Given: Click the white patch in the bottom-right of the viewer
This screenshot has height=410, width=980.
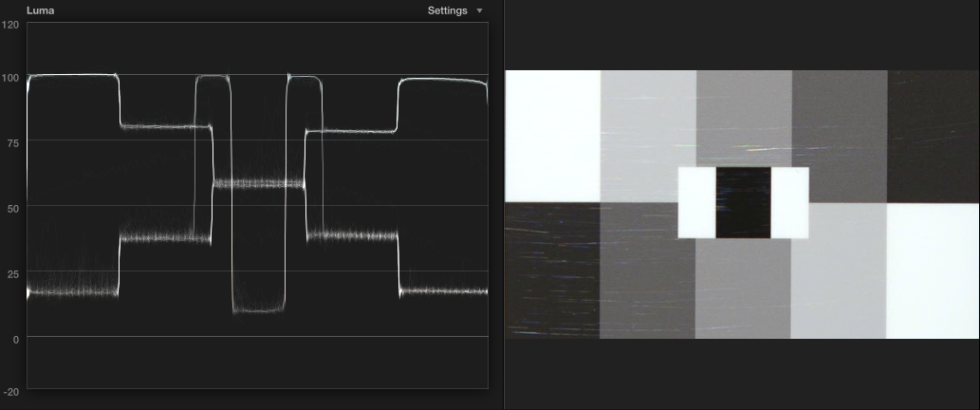Looking at the screenshot, I should 933,270.
